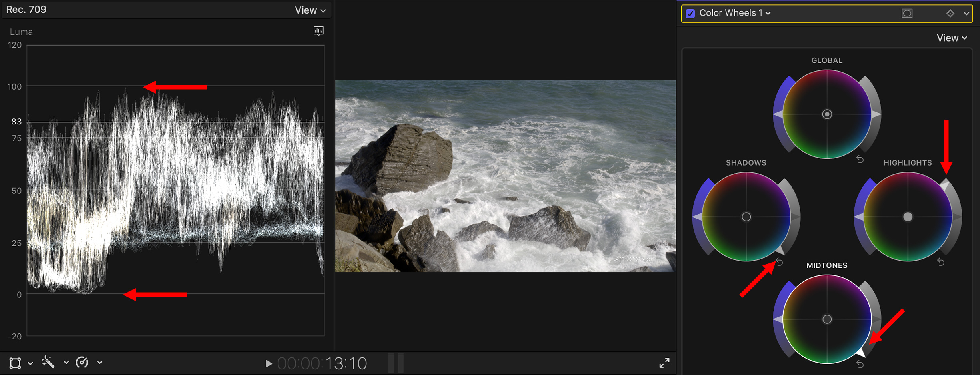Add a keyframe with the diamond icon
The height and width of the screenshot is (375, 980).
pos(950,13)
